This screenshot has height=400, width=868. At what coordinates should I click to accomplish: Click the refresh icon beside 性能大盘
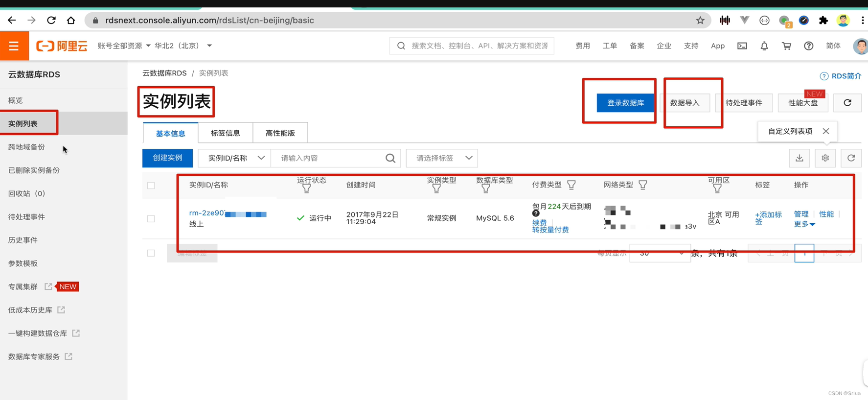tap(847, 103)
